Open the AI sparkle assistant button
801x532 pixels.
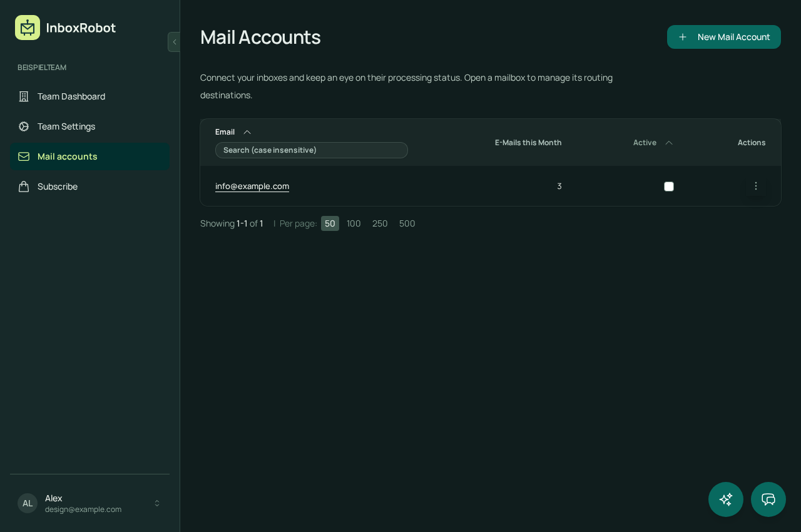(726, 499)
